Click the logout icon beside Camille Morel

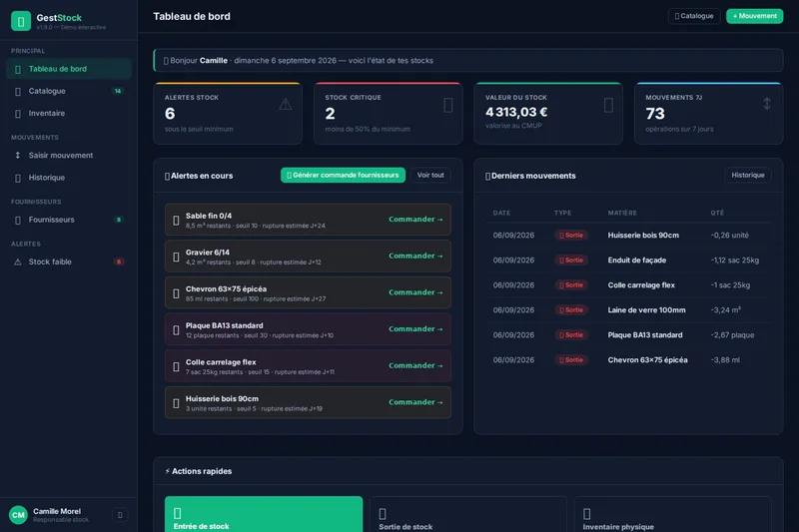120,515
